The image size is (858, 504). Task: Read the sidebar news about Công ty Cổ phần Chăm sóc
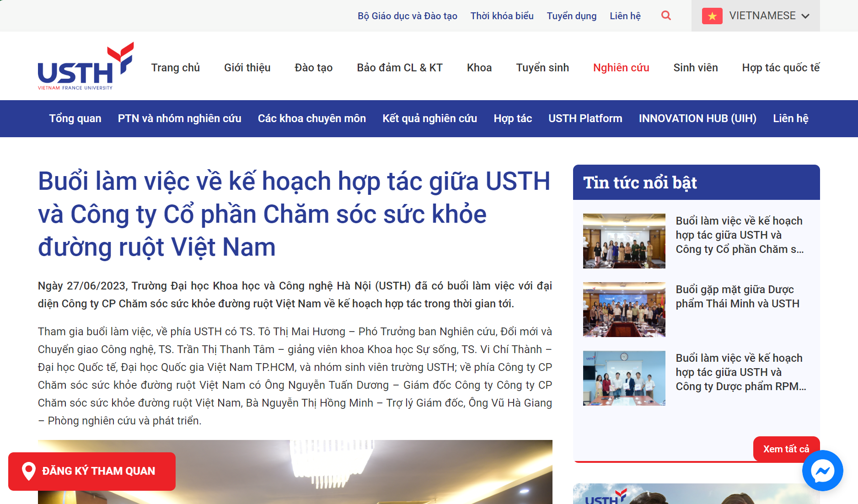[740, 235]
